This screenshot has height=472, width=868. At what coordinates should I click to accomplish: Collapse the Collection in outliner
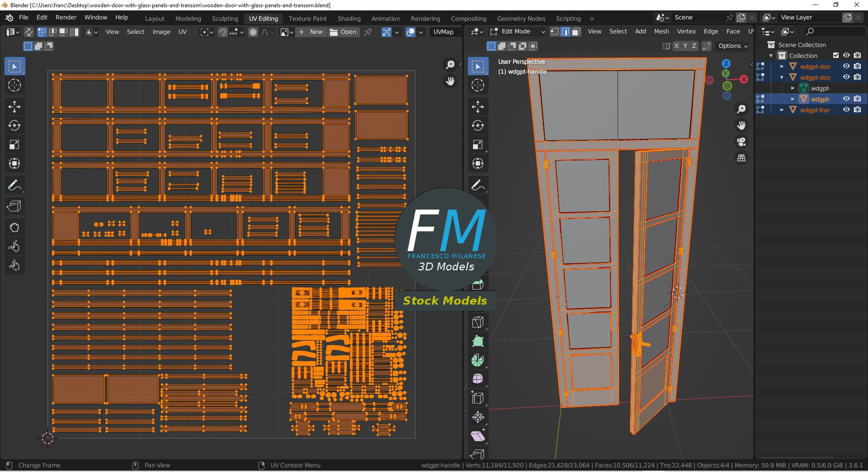point(771,55)
